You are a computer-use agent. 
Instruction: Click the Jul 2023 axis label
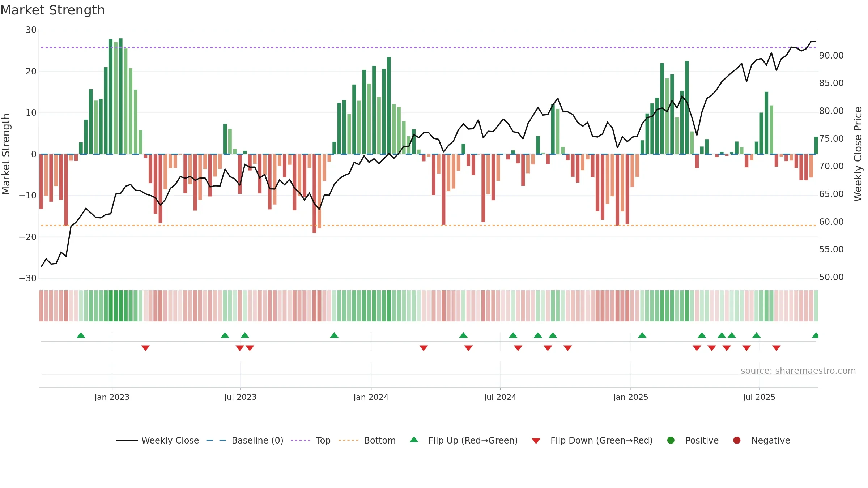tap(241, 397)
